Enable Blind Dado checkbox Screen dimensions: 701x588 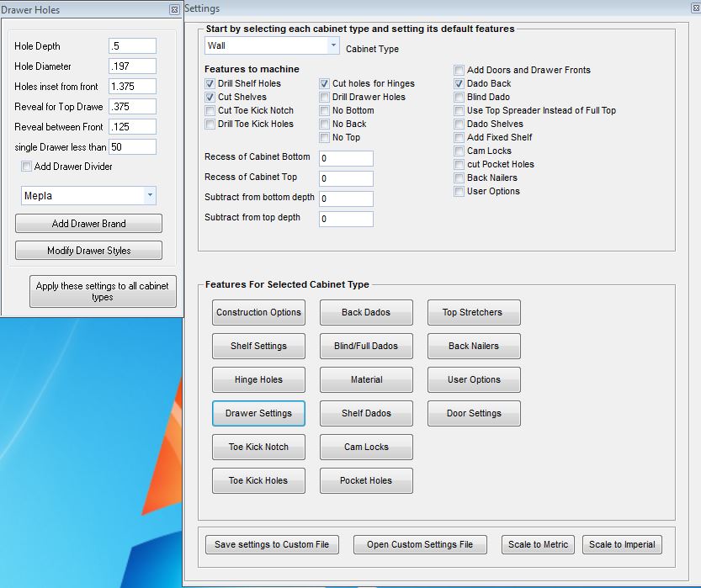click(459, 97)
